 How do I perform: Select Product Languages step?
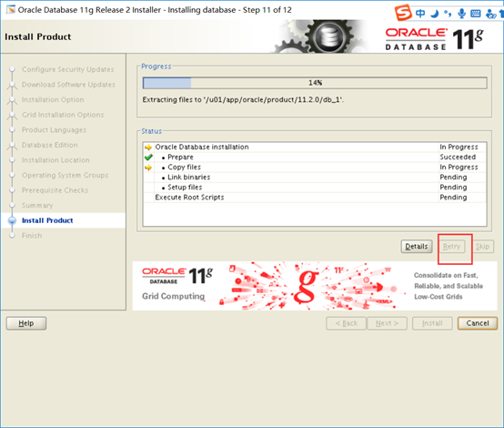point(54,130)
